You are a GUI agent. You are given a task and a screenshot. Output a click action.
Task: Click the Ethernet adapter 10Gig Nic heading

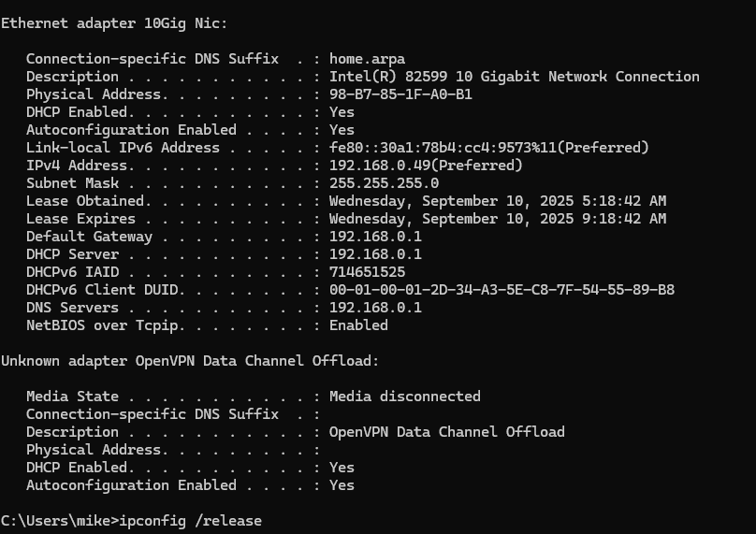(x=114, y=23)
